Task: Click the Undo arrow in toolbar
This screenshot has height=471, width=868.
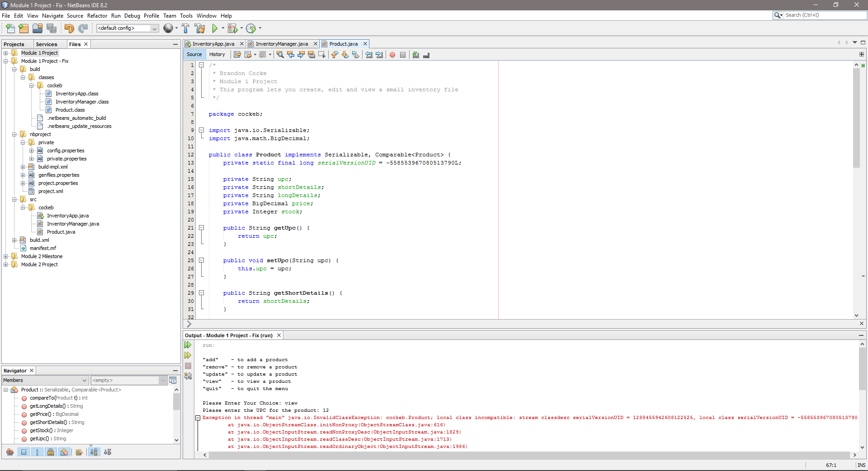Action: click(x=69, y=28)
